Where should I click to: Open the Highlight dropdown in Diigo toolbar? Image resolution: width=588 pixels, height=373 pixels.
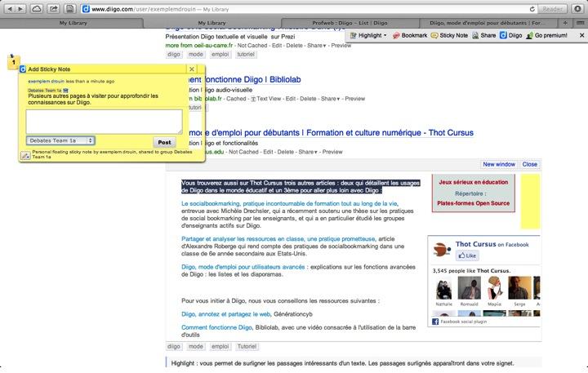click(x=367, y=35)
